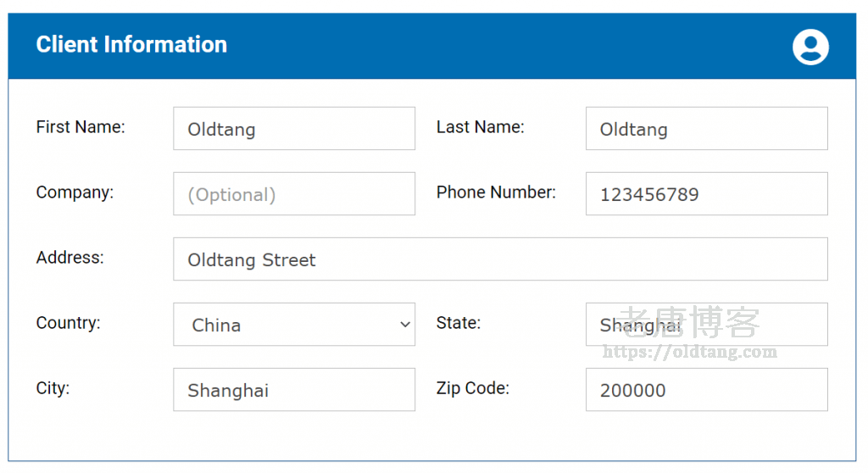Click the First Name input field
Image resolution: width=868 pixels, height=473 pixels.
coord(294,129)
